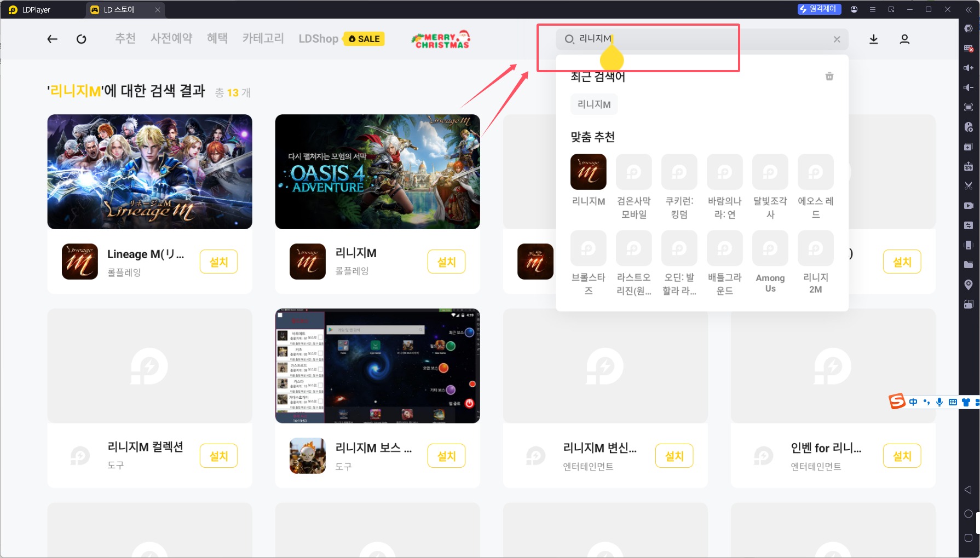The image size is (980, 558).
Task: Install 리니지M 보스 tool app
Action: [x=446, y=456]
